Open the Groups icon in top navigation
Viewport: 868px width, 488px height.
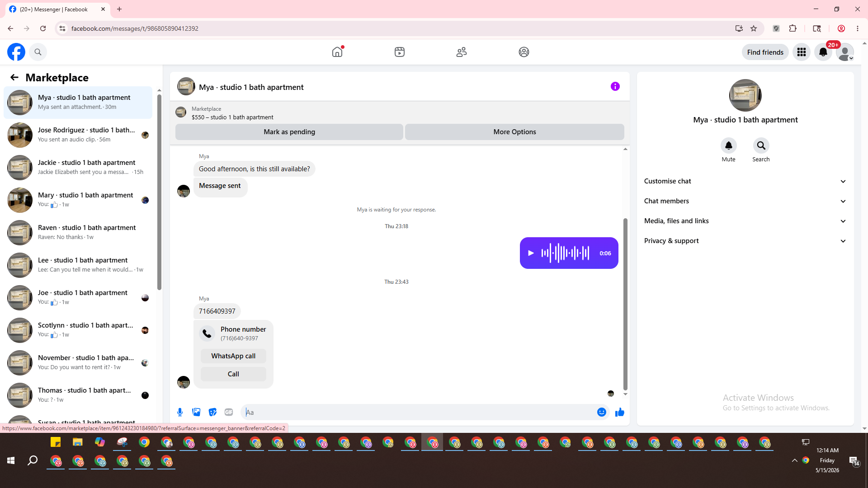[x=524, y=52]
